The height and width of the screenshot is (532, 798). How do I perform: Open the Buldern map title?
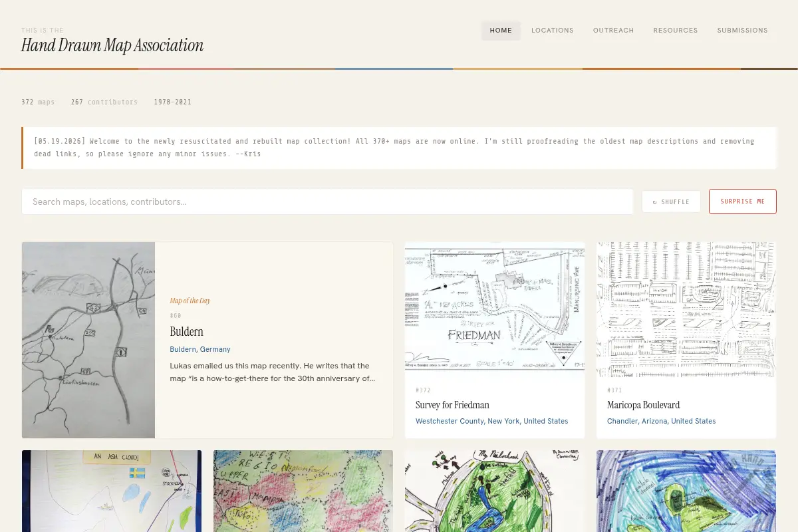click(x=186, y=332)
